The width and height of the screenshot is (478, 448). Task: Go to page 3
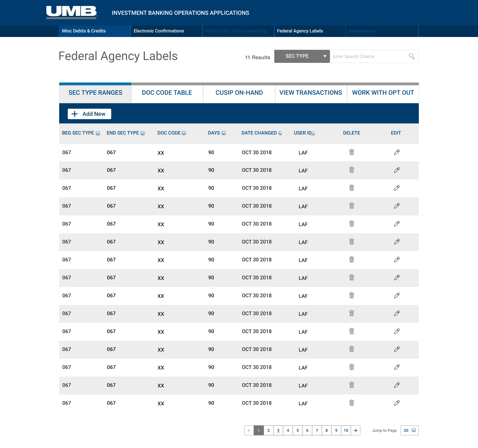click(278, 430)
